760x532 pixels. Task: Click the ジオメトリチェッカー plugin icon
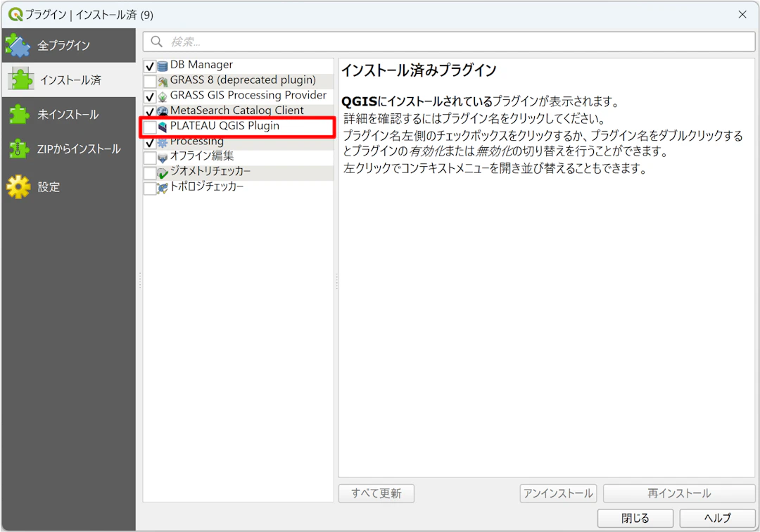[x=163, y=173]
